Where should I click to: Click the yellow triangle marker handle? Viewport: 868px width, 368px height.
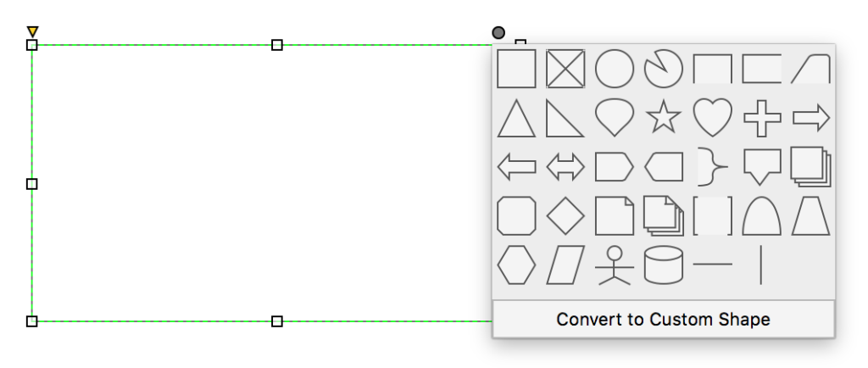tap(33, 31)
